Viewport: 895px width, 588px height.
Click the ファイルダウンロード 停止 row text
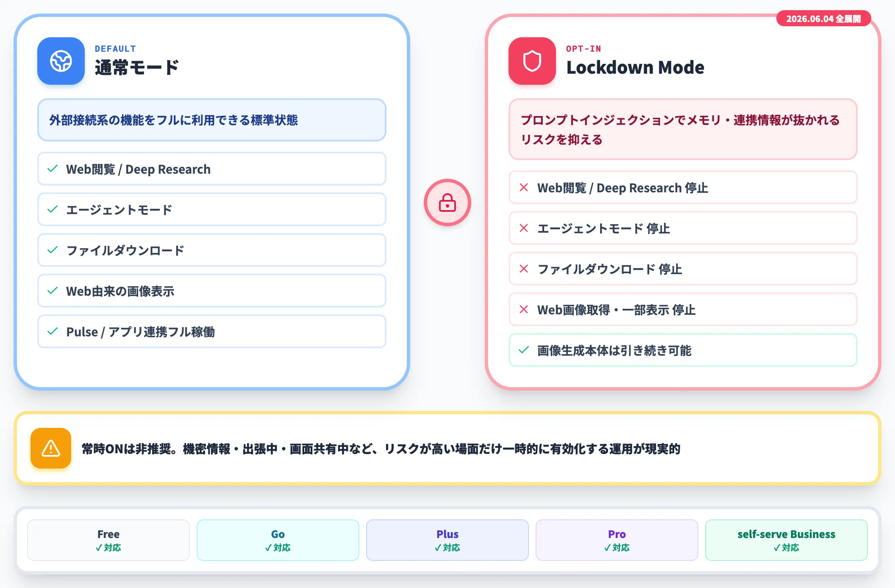(610, 269)
